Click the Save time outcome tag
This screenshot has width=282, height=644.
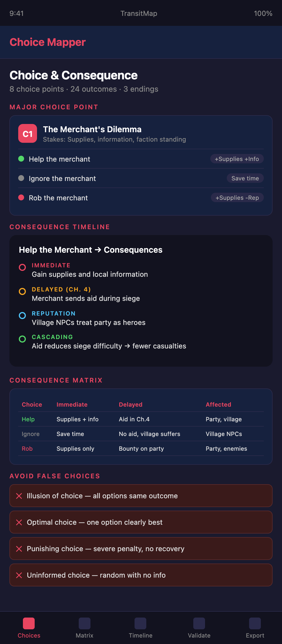(x=245, y=178)
